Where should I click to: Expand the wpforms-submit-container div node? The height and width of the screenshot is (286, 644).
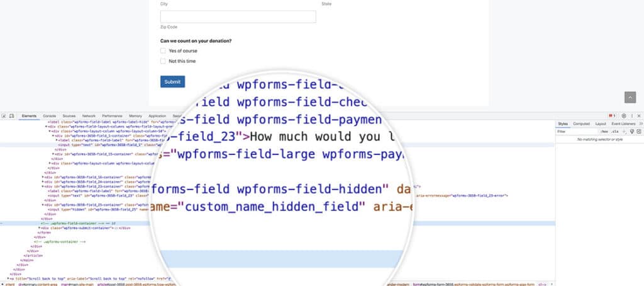[x=39, y=227]
